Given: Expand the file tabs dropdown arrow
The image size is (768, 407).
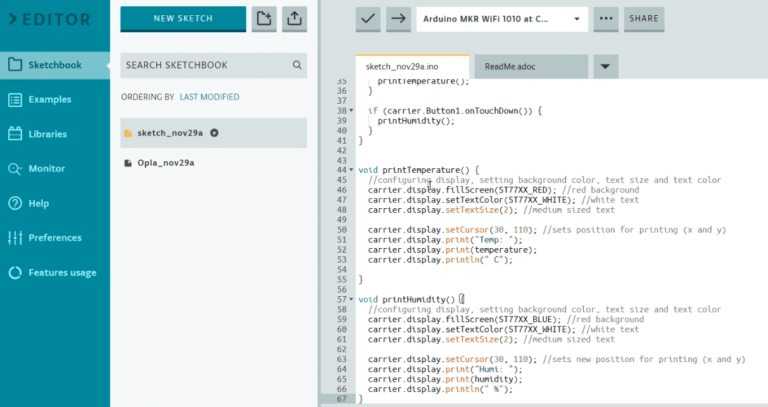Looking at the screenshot, I should coord(605,67).
